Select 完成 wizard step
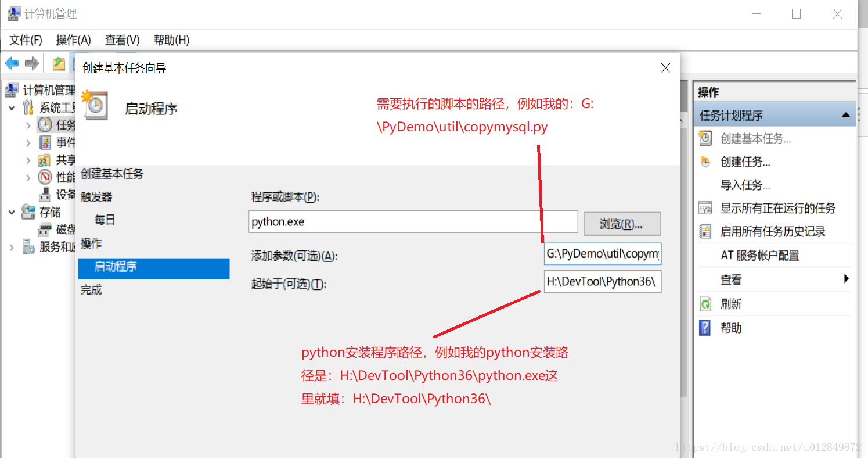This screenshot has height=459, width=868. click(x=91, y=290)
